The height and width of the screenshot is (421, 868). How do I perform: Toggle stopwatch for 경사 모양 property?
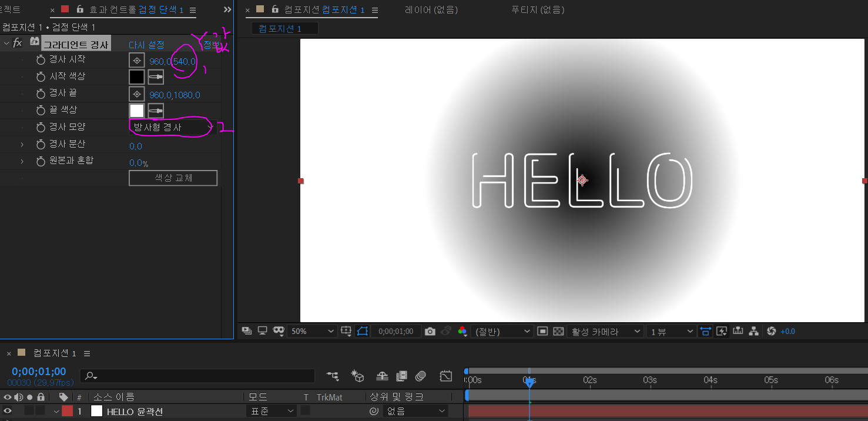click(x=41, y=128)
